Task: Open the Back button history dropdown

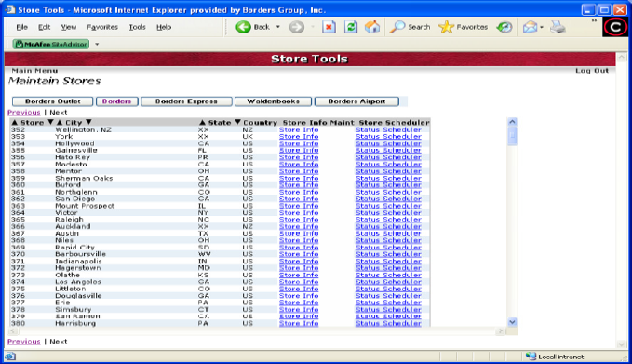Action: (x=277, y=27)
